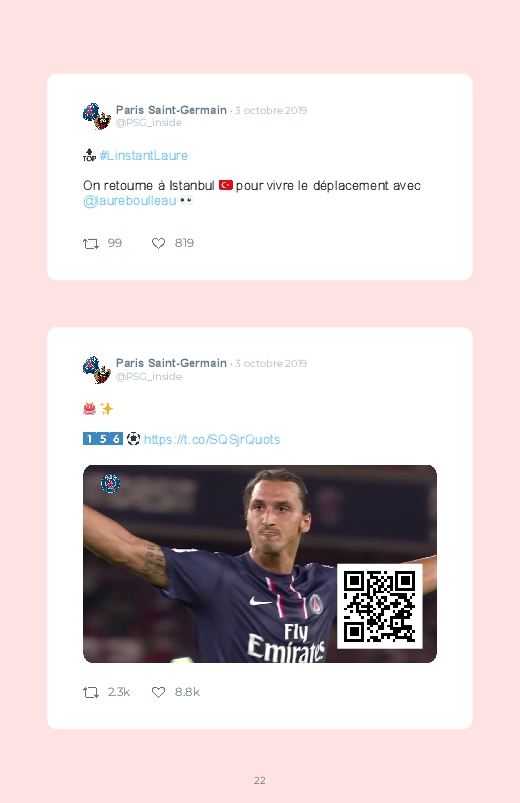Click retweet icon on the 156 tweet
Viewport: 520px width, 803px height.
point(91,693)
